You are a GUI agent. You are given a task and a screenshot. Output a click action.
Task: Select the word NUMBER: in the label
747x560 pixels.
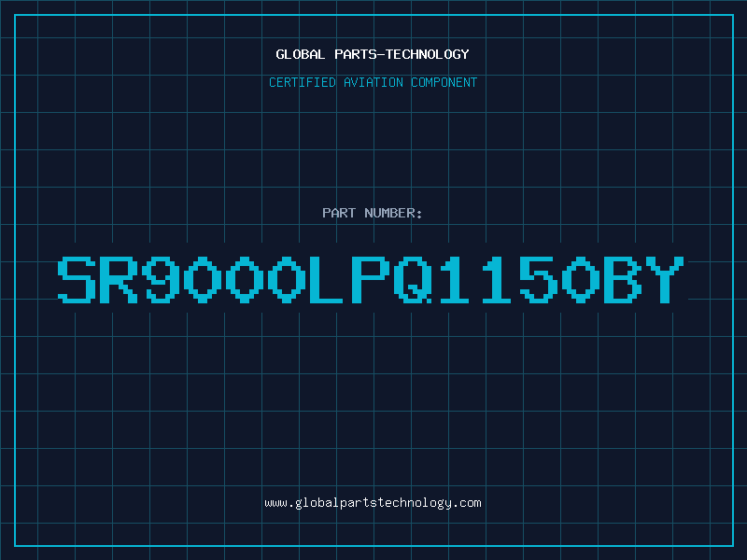point(393,213)
